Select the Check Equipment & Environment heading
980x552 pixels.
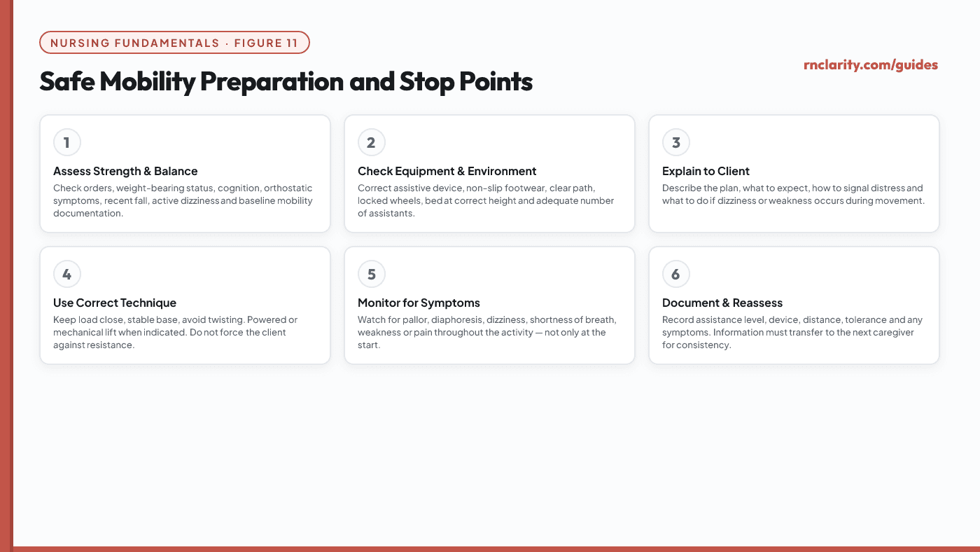pos(447,172)
